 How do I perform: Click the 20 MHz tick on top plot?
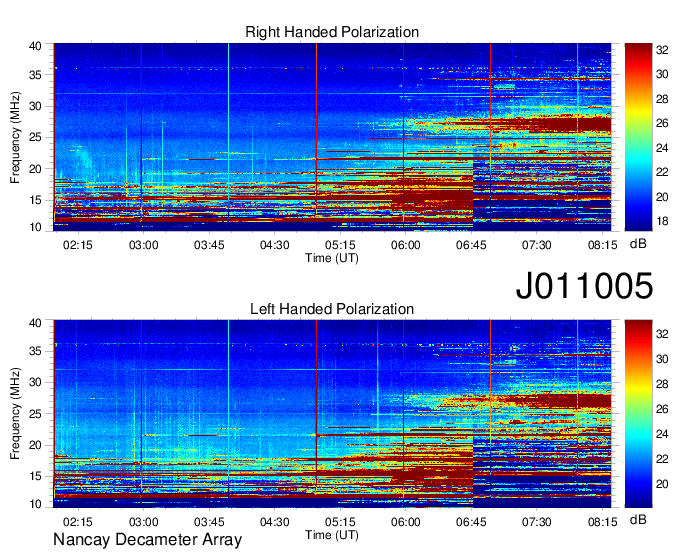[x=35, y=169]
